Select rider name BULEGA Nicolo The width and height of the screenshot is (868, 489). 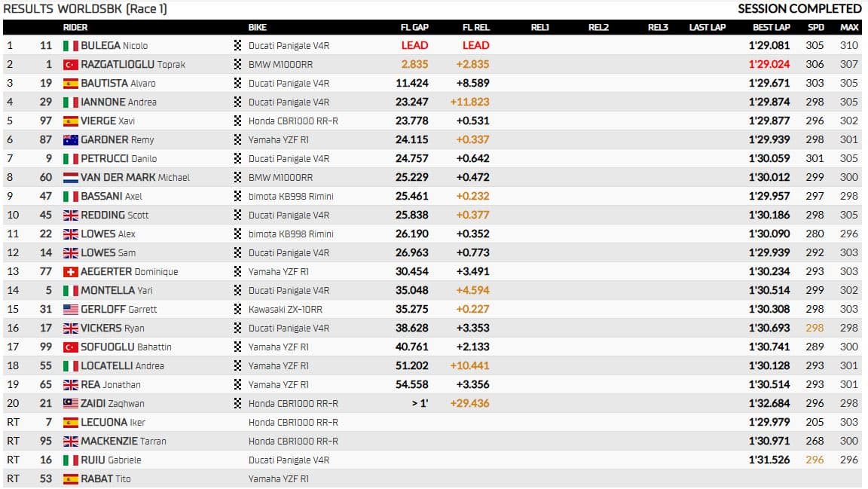(114, 45)
